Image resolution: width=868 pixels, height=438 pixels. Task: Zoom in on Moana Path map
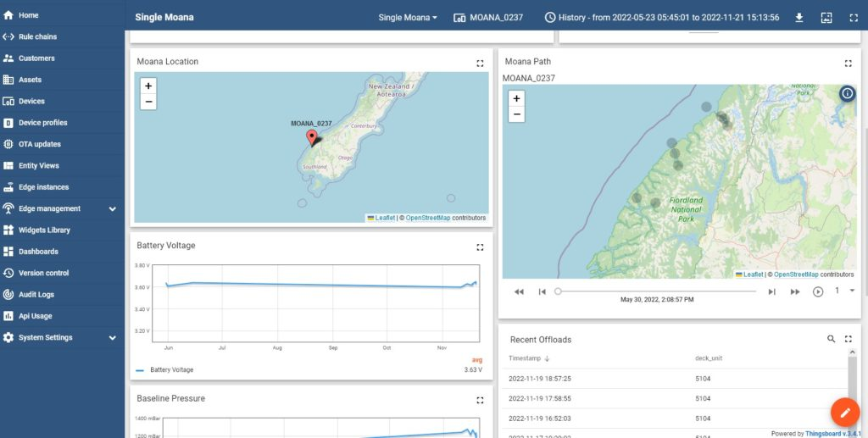pos(516,98)
